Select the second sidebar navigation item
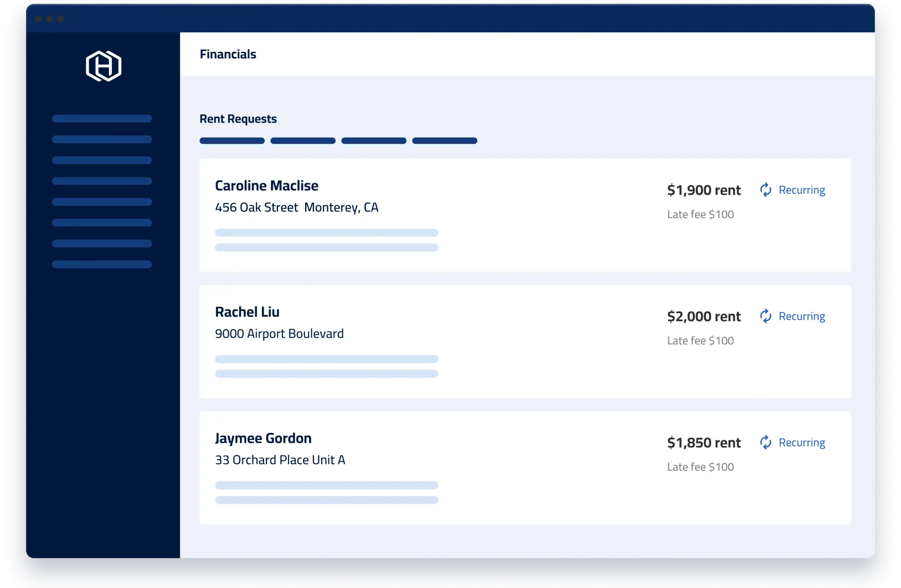The height and width of the screenshot is (588, 901). click(102, 139)
